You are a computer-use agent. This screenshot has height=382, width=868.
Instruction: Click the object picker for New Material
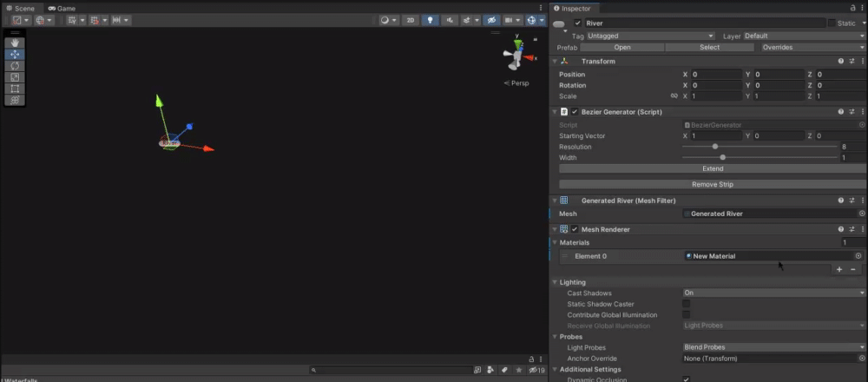click(858, 256)
